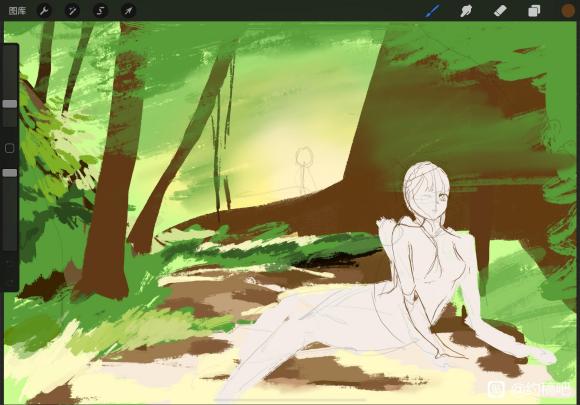Click the brush size slider handle
The width and height of the screenshot is (580, 405).
pos(10,104)
